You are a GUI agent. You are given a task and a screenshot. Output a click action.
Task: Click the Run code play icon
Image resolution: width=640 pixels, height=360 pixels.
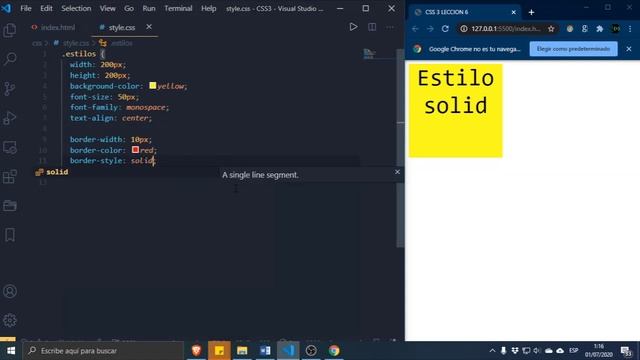pos(353,27)
